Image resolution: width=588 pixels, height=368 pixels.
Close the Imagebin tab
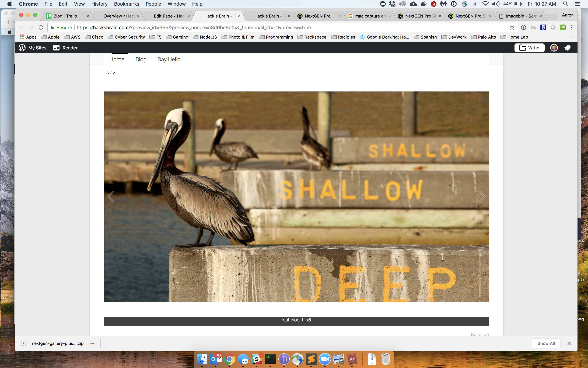click(x=541, y=16)
